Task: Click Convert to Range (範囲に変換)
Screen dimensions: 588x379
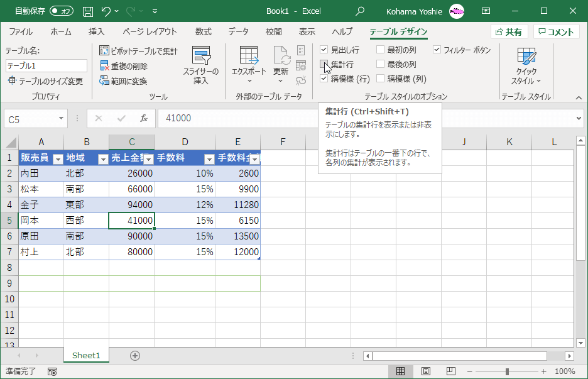Action: click(x=123, y=81)
